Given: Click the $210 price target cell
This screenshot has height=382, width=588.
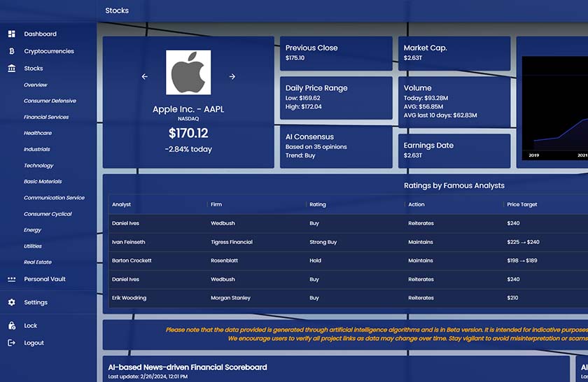Looking at the screenshot, I should [512, 298].
